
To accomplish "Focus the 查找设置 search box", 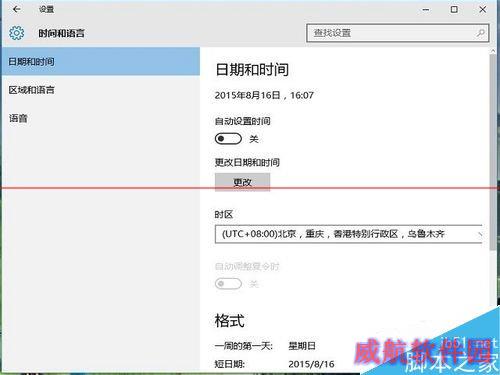I will click(398, 33).
